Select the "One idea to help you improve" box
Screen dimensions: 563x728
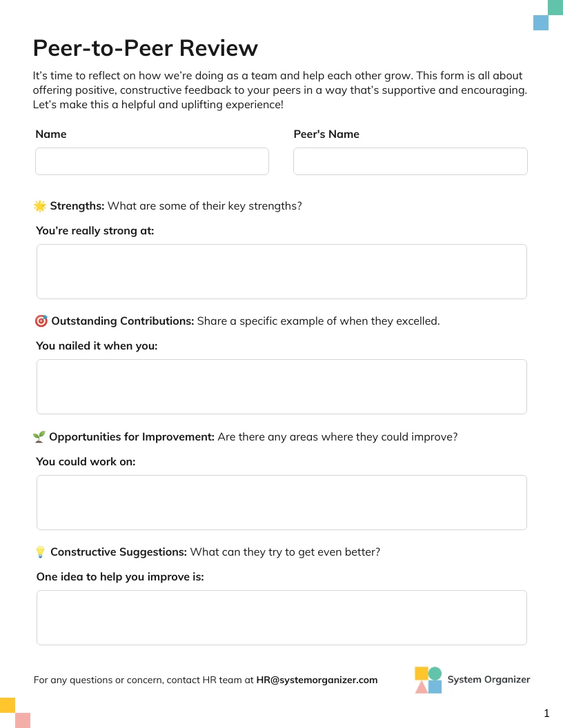[x=281, y=618]
